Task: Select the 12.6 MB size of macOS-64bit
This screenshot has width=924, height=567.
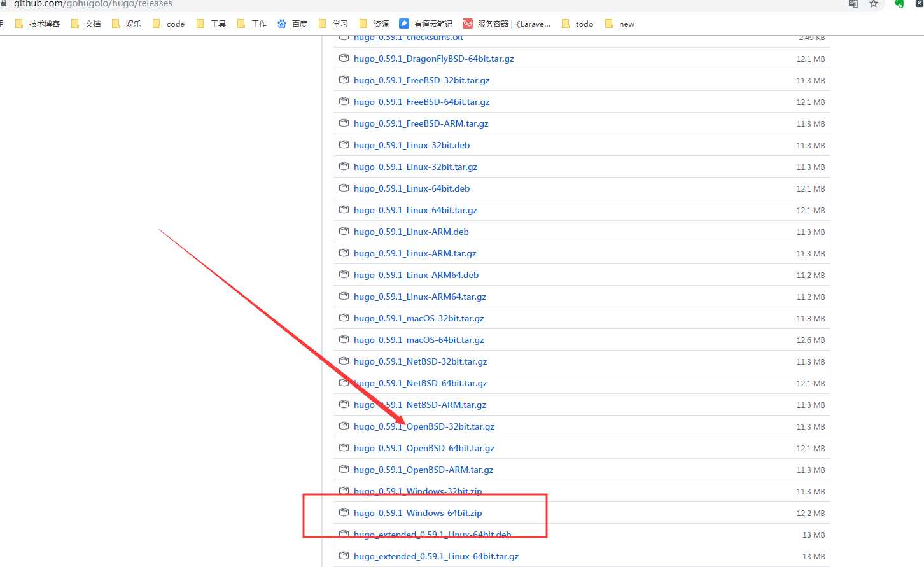Action: click(810, 340)
